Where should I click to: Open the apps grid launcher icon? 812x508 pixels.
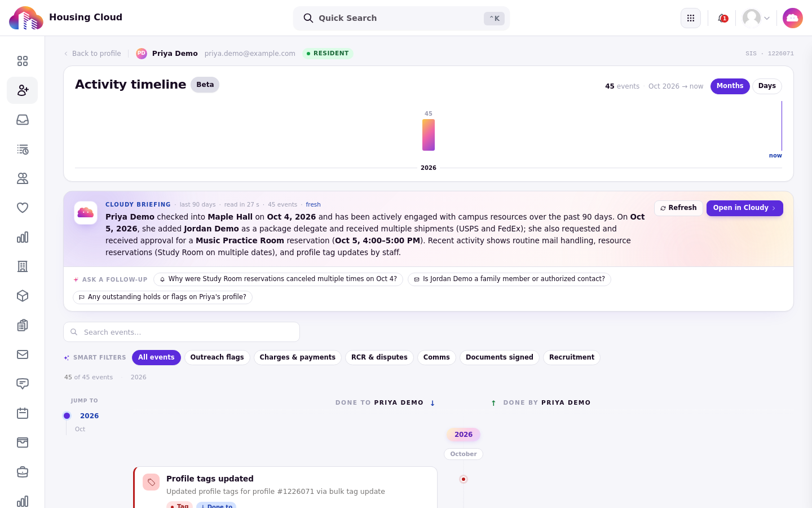coord(691,18)
